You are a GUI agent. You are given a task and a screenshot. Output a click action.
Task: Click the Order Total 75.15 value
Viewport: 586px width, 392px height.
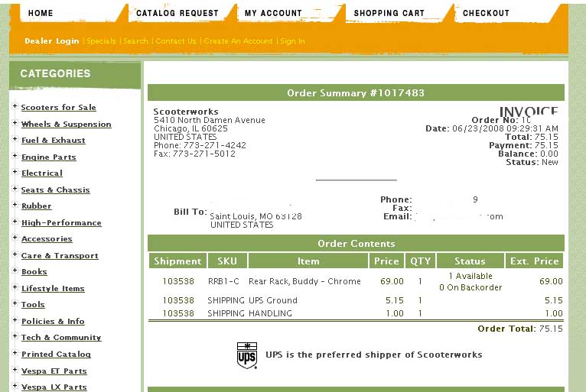tap(552, 329)
